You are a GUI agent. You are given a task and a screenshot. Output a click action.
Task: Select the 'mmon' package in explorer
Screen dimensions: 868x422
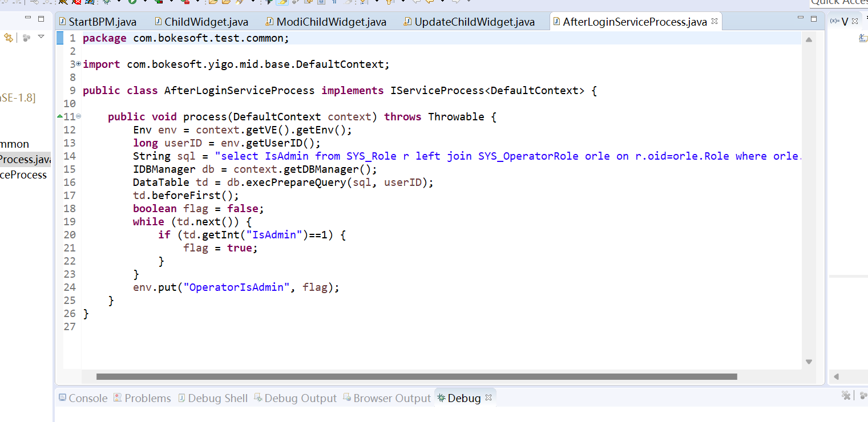(x=14, y=144)
